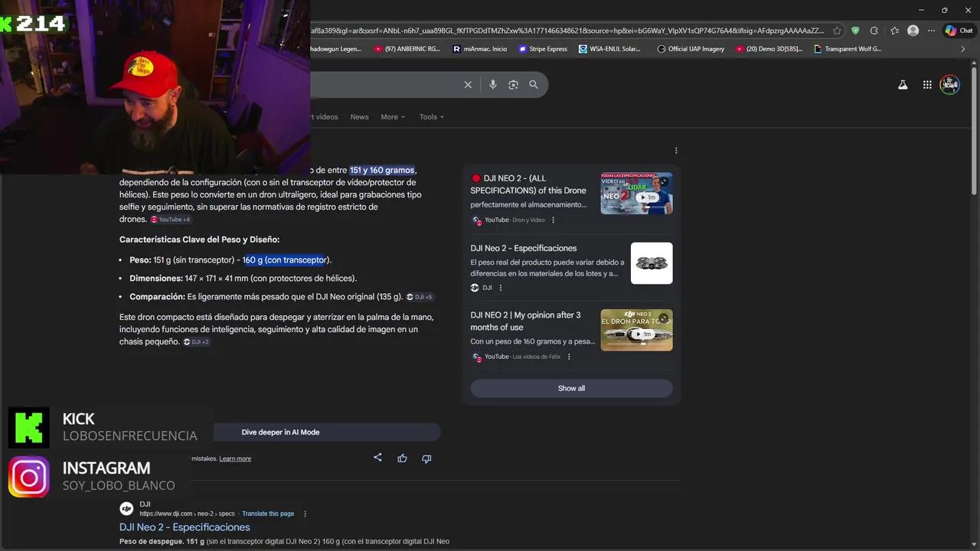Open the Google apps grid
Image resolution: width=980 pixels, height=551 pixels.
click(x=927, y=85)
